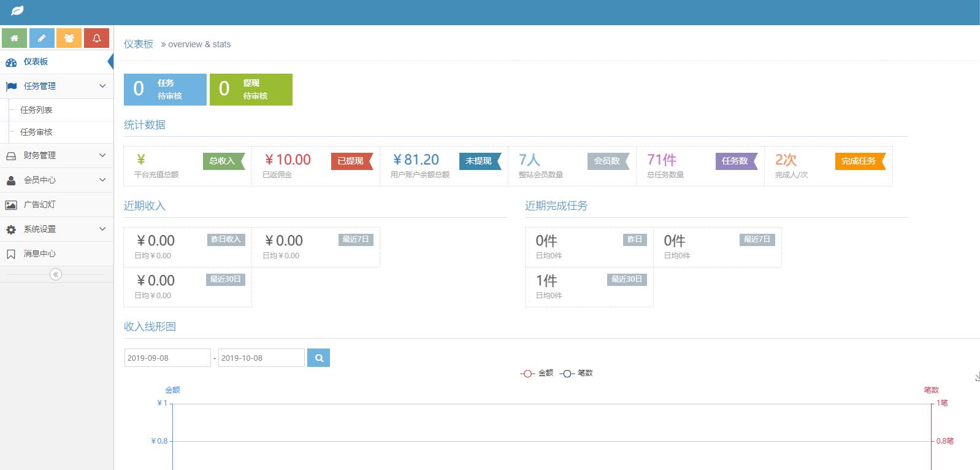Toggle the 金额 series in chart legend

click(537, 373)
